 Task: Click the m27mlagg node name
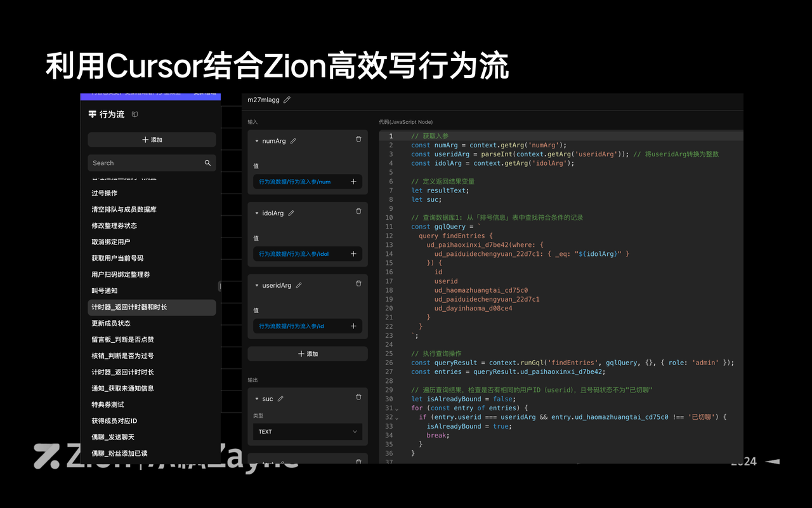pos(264,100)
